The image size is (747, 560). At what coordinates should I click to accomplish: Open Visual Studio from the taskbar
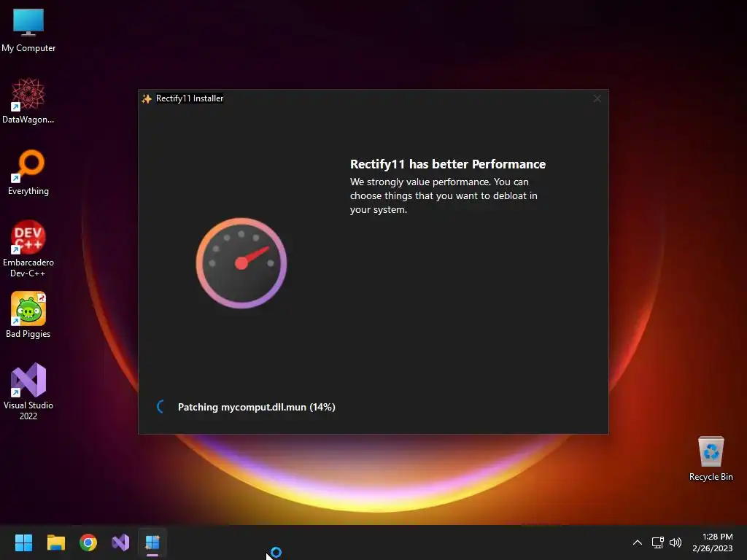point(120,542)
